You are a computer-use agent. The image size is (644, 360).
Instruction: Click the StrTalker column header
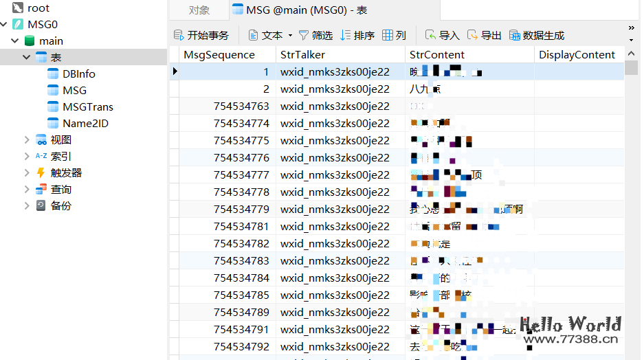(302, 54)
